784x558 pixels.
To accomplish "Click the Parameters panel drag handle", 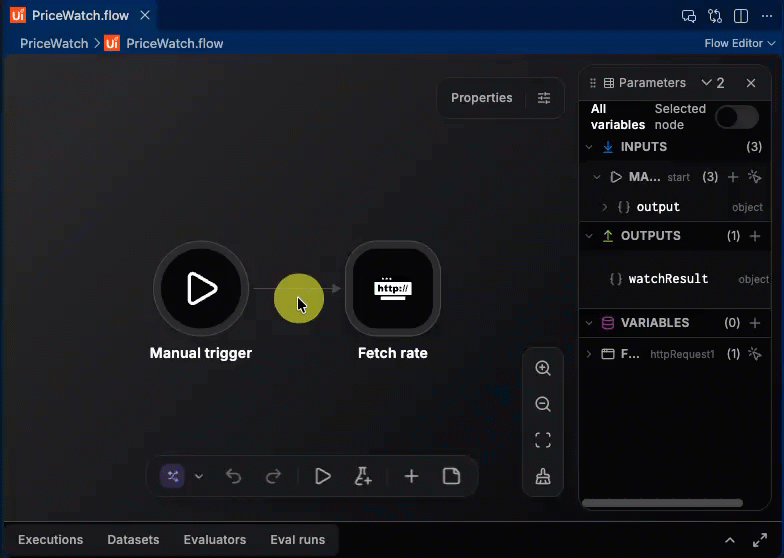I will point(592,83).
